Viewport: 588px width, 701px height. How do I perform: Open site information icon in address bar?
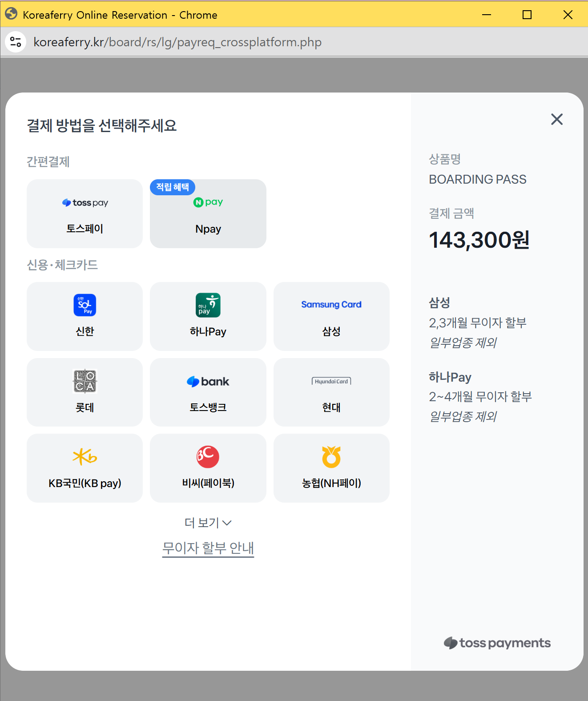16,42
